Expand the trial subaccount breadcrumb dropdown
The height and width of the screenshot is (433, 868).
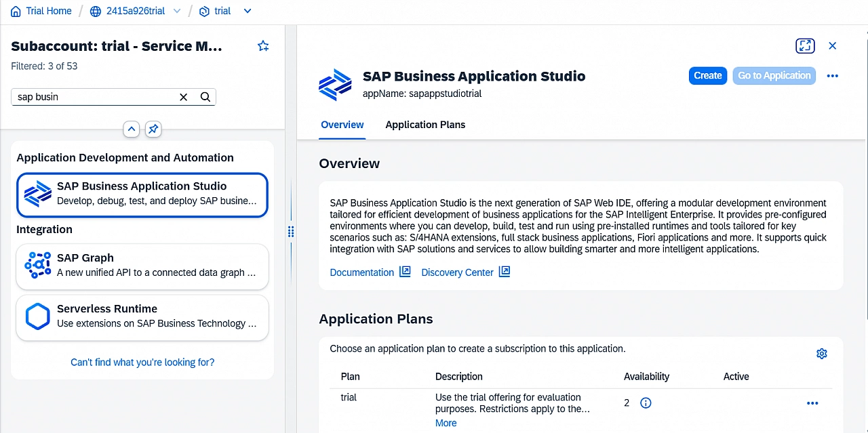pos(247,11)
